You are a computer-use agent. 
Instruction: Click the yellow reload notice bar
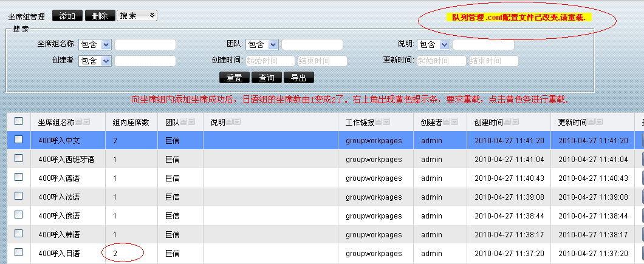coord(518,18)
